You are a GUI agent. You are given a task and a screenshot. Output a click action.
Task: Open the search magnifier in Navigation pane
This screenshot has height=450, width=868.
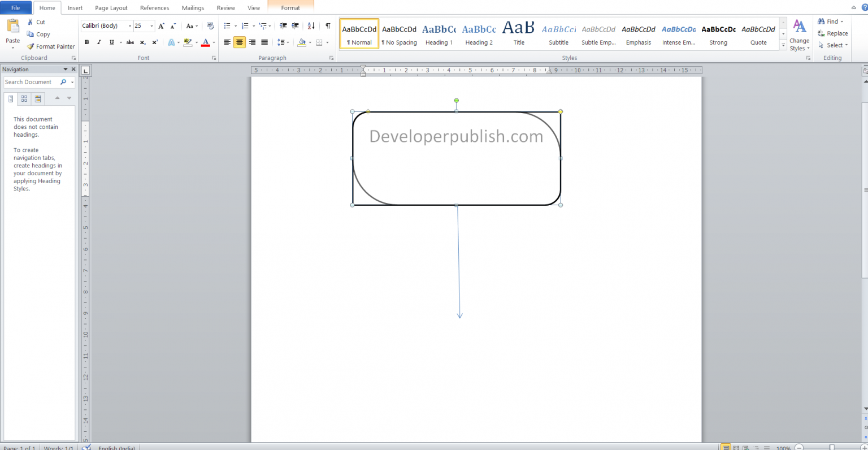coord(63,82)
